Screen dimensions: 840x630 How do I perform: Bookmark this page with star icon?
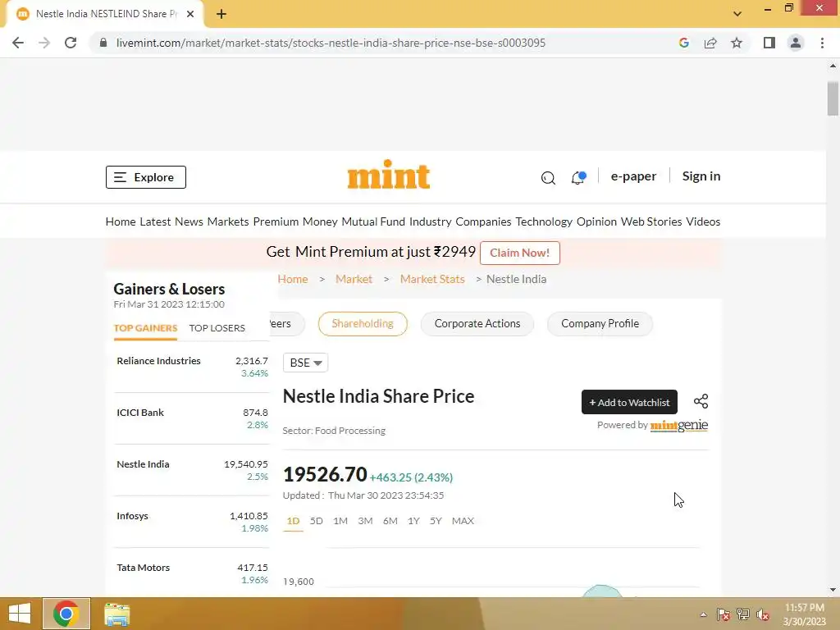(x=737, y=43)
